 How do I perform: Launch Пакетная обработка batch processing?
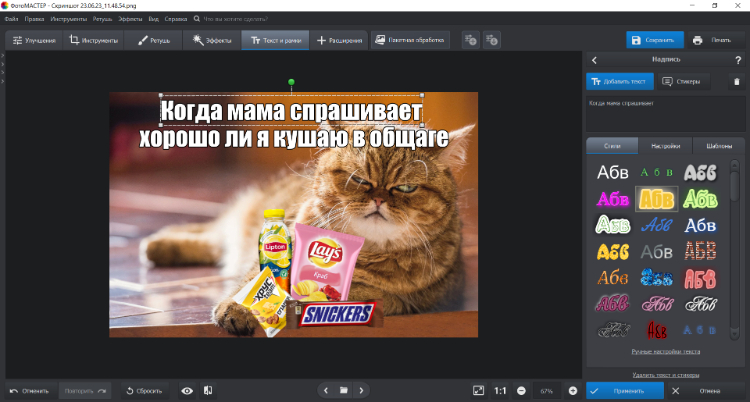tap(410, 40)
